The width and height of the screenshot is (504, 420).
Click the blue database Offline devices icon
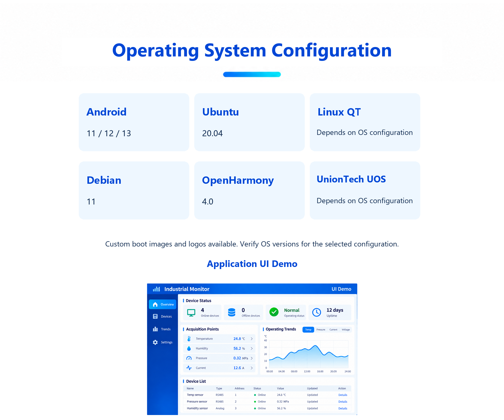tap(232, 312)
